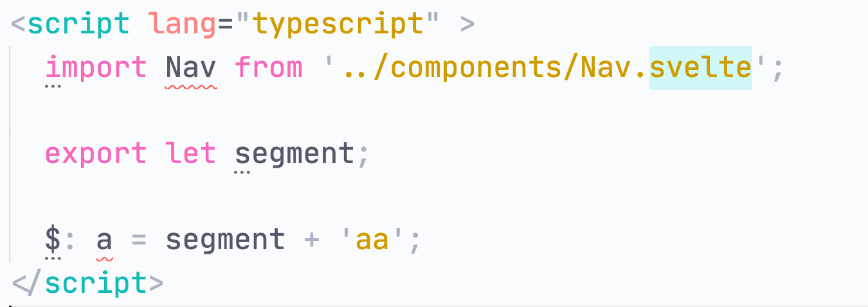
Task: Select the lang attribute name
Action: click(x=183, y=24)
